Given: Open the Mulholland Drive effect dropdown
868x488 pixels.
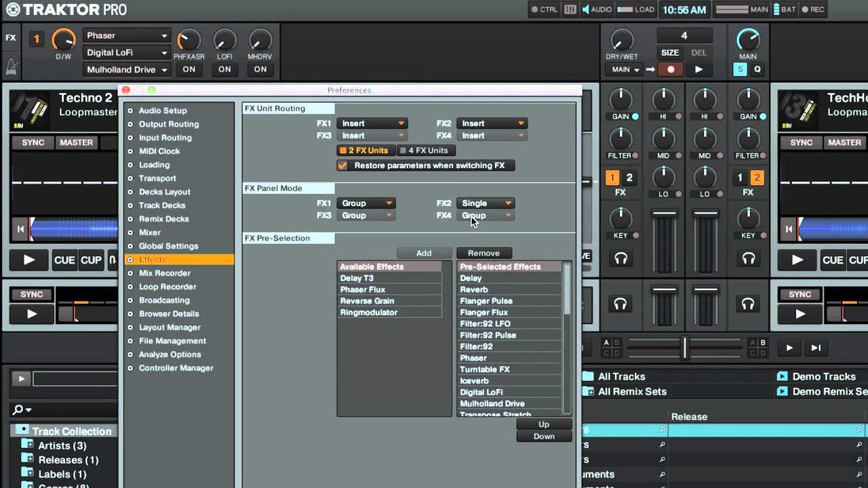Looking at the screenshot, I should pyautogui.click(x=127, y=69).
